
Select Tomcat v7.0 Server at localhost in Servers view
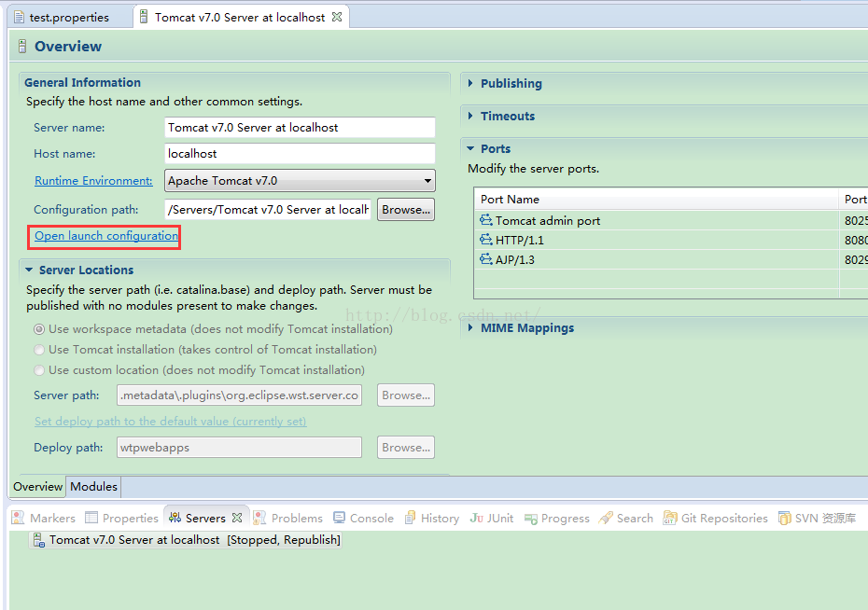point(186,540)
